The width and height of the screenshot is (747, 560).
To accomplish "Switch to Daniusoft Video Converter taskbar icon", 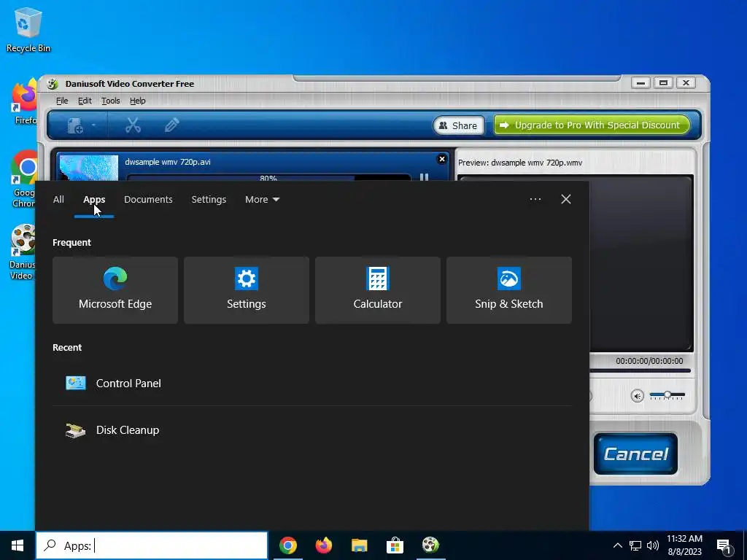I will tap(430, 545).
